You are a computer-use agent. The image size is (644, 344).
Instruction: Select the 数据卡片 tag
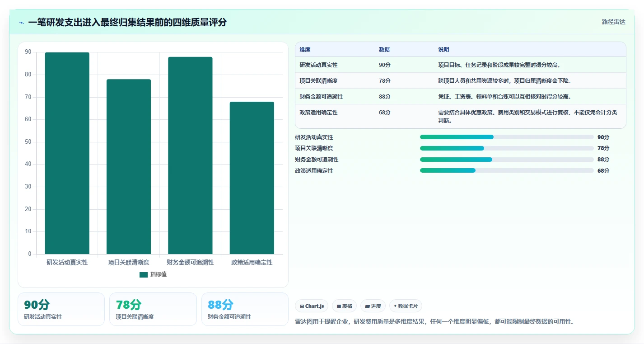coord(406,306)
